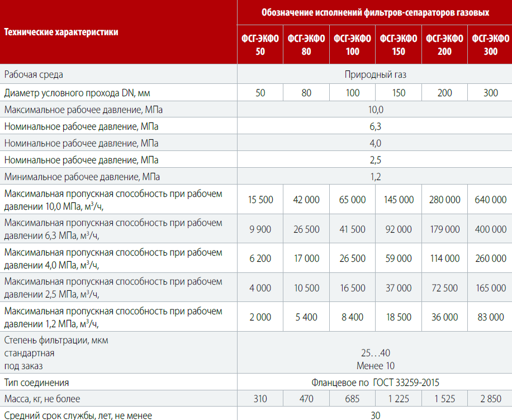Click 'Масса, кг, не более' label
Viewport: 512px width, 420px height.
(42, 399)
